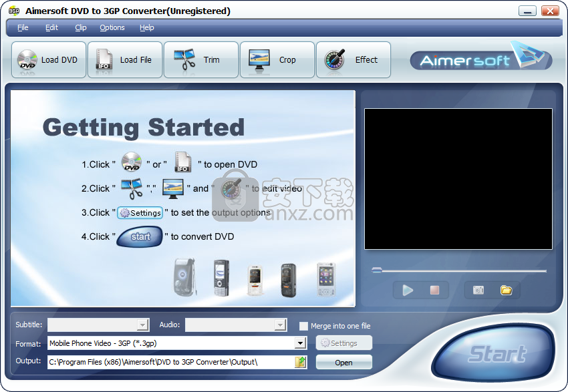Open the Clip menu
The height and width of the screenshot is (392, 568).
pos(80,27)
